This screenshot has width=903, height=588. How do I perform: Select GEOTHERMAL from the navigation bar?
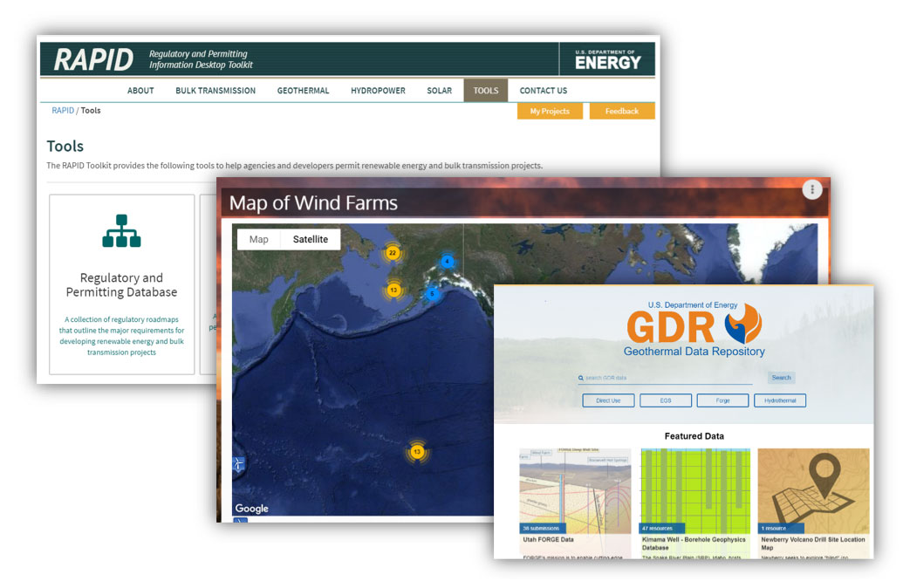click(303, 90)
